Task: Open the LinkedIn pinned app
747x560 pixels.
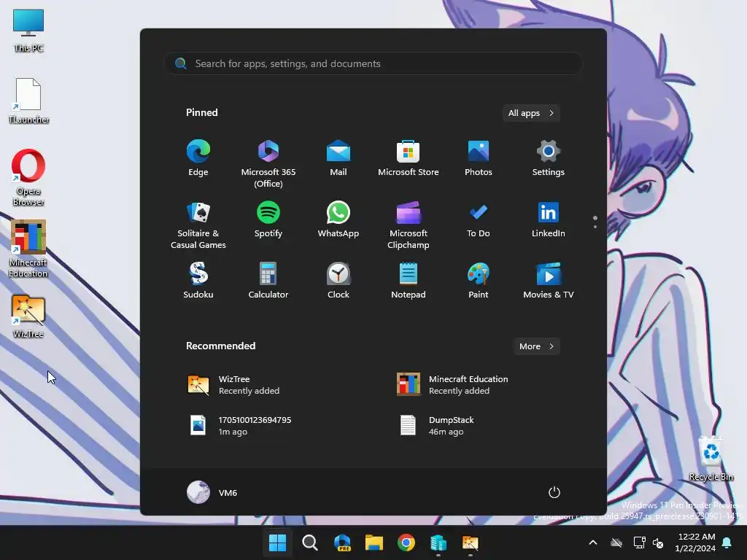Action: [549, 219]
